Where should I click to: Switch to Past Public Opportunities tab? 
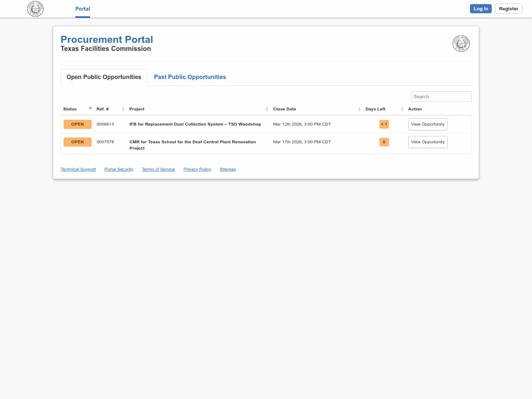(190, 77)
